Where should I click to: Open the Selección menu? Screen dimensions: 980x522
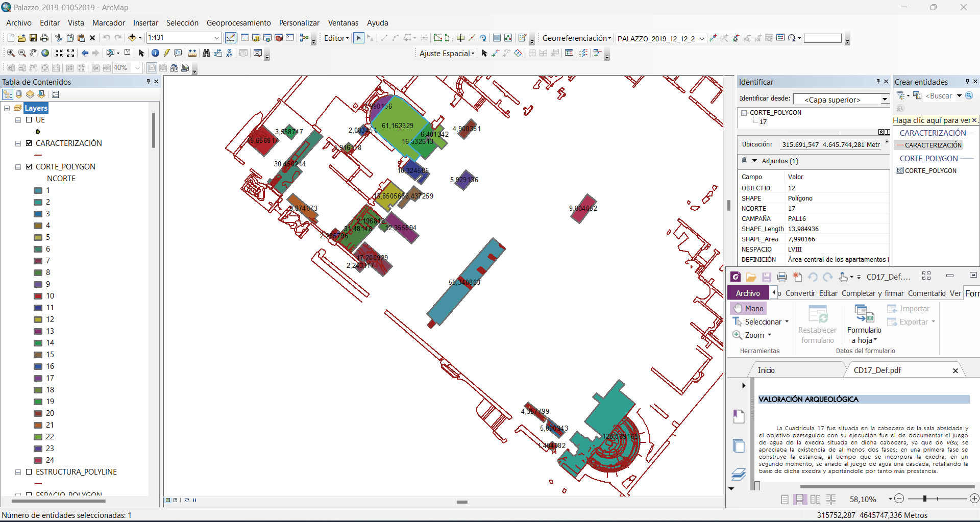click(x=182, y=23)
